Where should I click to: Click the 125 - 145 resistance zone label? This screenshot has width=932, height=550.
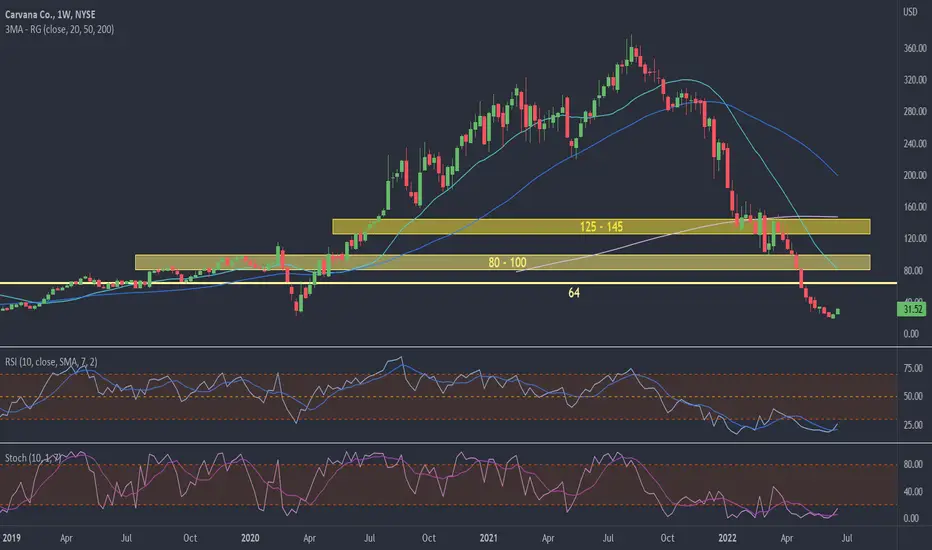[601, 227]
